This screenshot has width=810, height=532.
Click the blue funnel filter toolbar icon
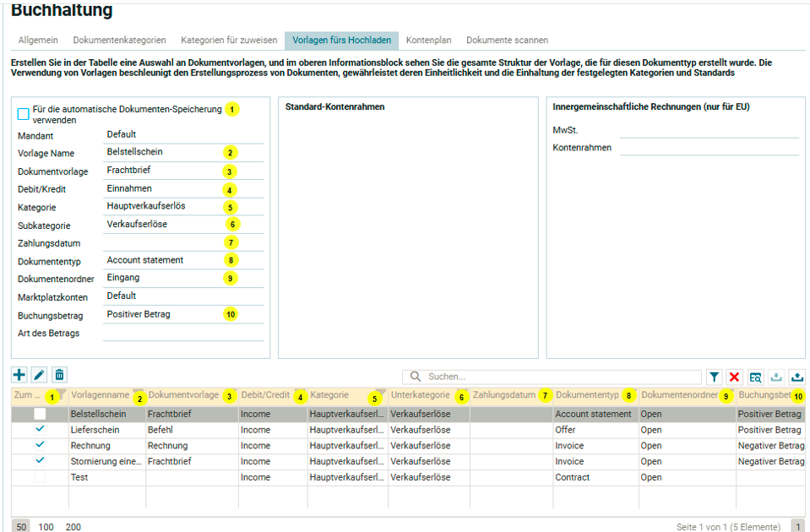click(714, 377)
